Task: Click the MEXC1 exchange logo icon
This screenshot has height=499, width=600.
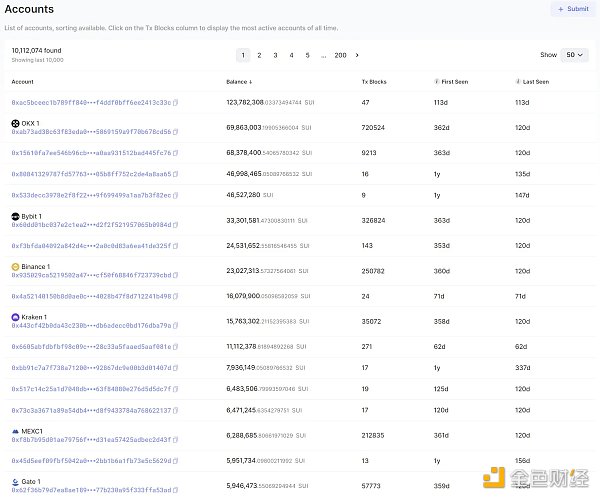Action: pos(15,431)
